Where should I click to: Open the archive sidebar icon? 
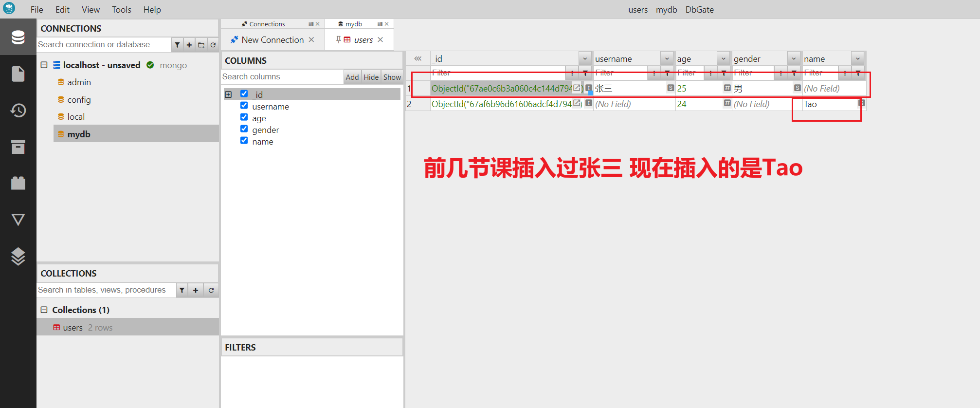[18, 147]
